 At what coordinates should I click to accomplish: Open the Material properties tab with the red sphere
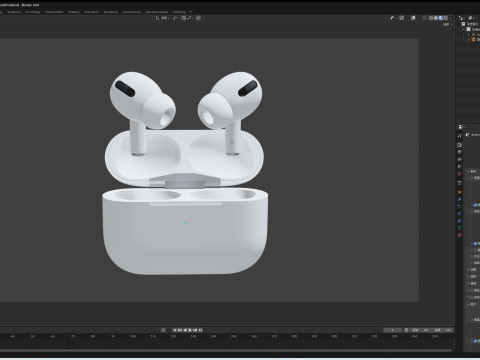click(459, 235)
